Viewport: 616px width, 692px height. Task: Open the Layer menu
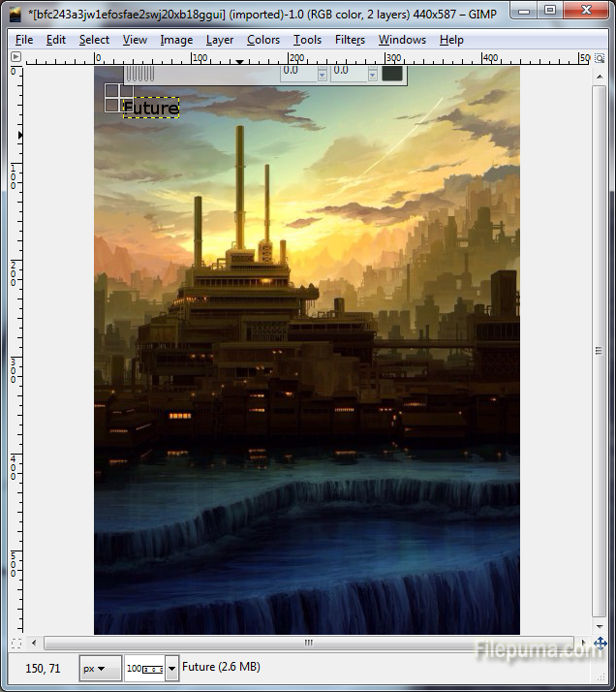(x=220, y=40)
